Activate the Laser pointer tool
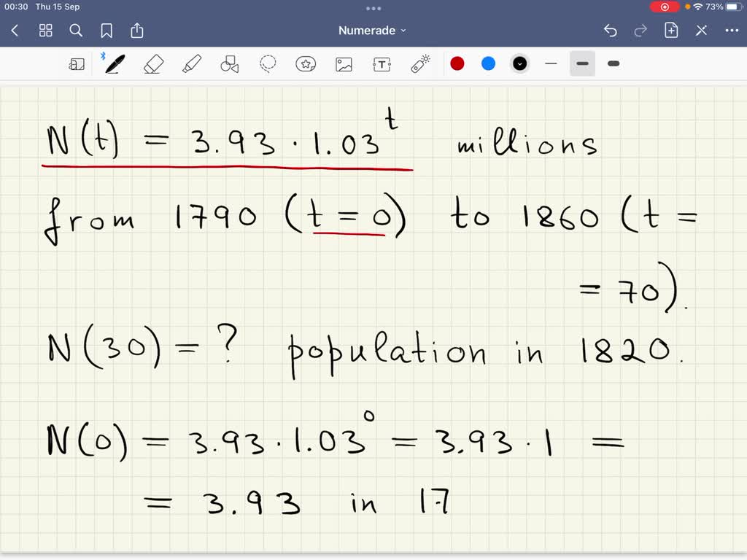Image resolution: width=747 pixels, height=560 pixels. [419, 64]
